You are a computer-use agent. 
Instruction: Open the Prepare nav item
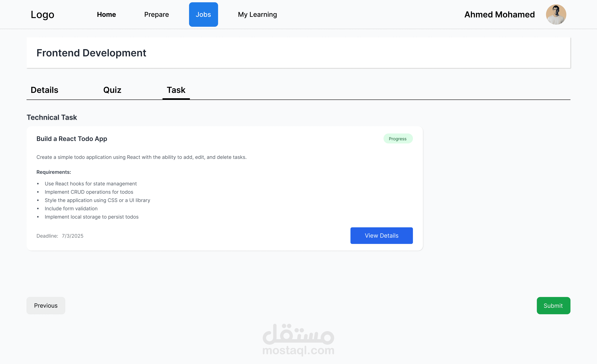157,15
